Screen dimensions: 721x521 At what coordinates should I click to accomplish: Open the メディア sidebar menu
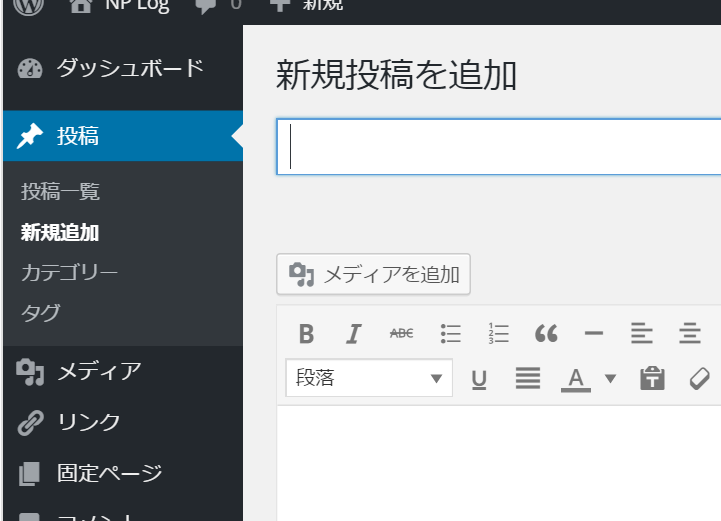pyautogui.click(x=123, y=372)
